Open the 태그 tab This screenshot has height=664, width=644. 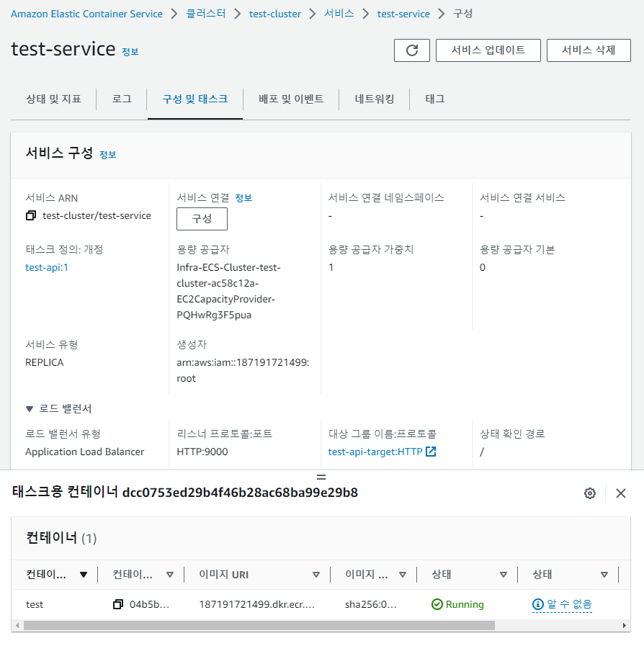(x=435, y=99)
